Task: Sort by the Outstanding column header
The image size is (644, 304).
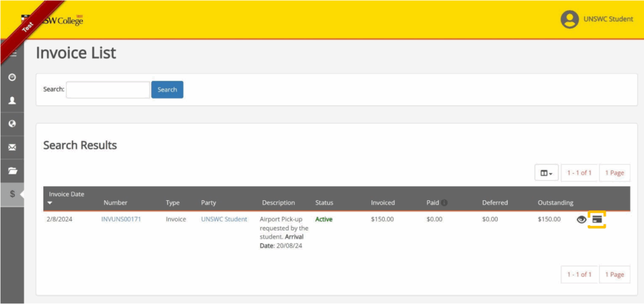Action: [x=555, y=203]
